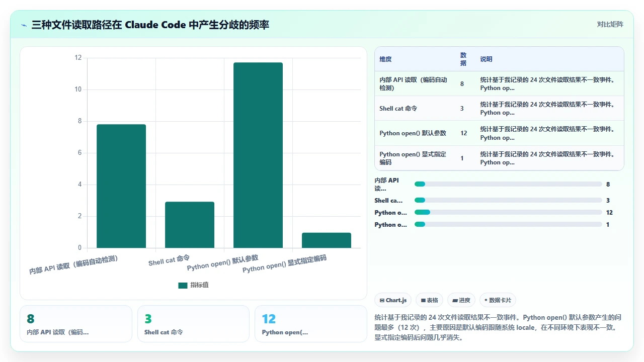Click the header title 三种文件读取路径
Image resolution: width=644 pixels, height=362 pixels.
tap(150, 25)
